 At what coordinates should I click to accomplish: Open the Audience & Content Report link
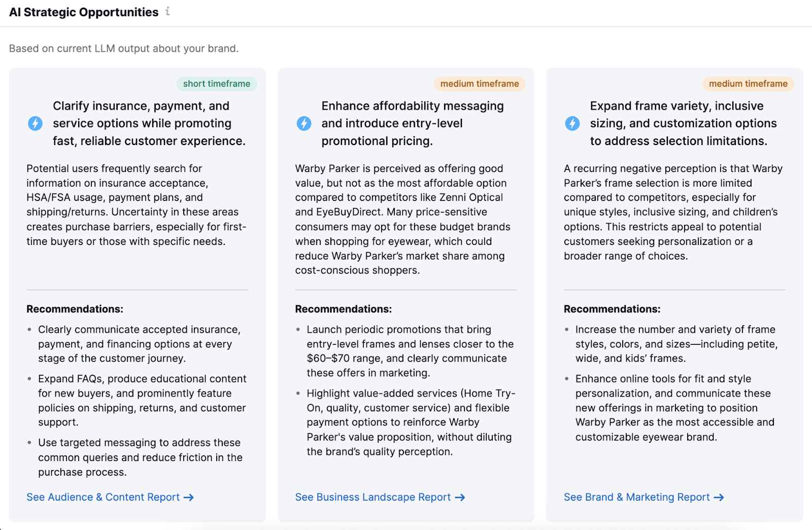(x=103, y=498)
